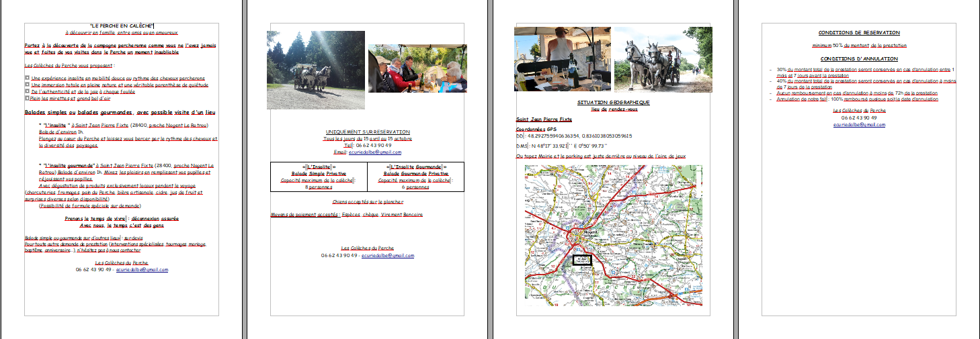The height and width of the screenshot is (339, 980).
Task: Open the email link at bottom of page one
Action: [142, 269]
